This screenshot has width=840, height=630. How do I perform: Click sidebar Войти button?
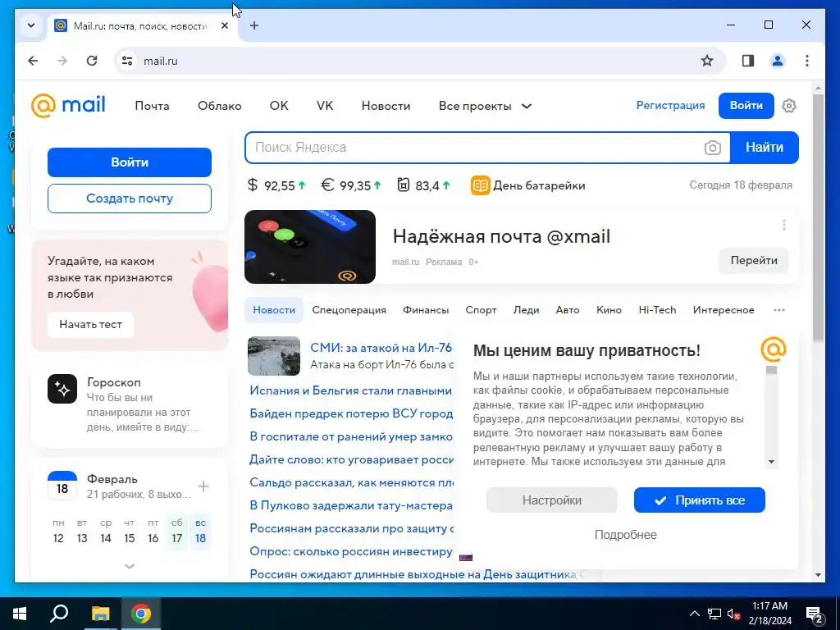point(130,162)
